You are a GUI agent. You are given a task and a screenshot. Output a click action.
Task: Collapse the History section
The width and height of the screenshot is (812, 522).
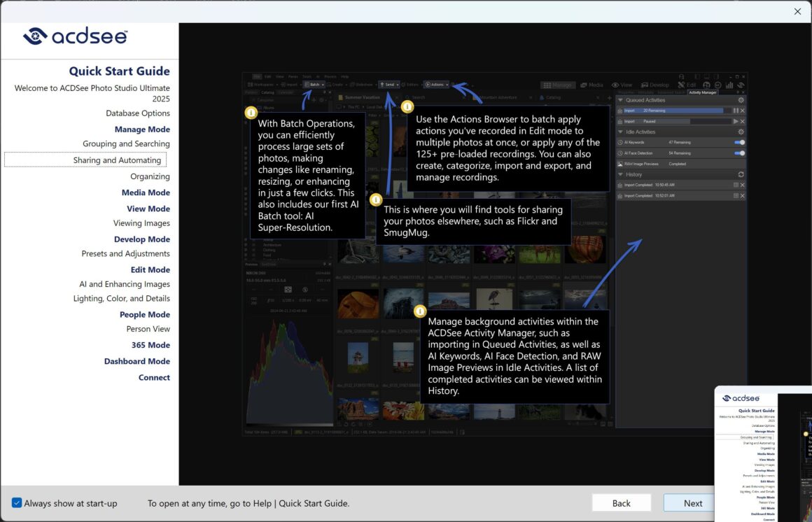click(620, 174)
